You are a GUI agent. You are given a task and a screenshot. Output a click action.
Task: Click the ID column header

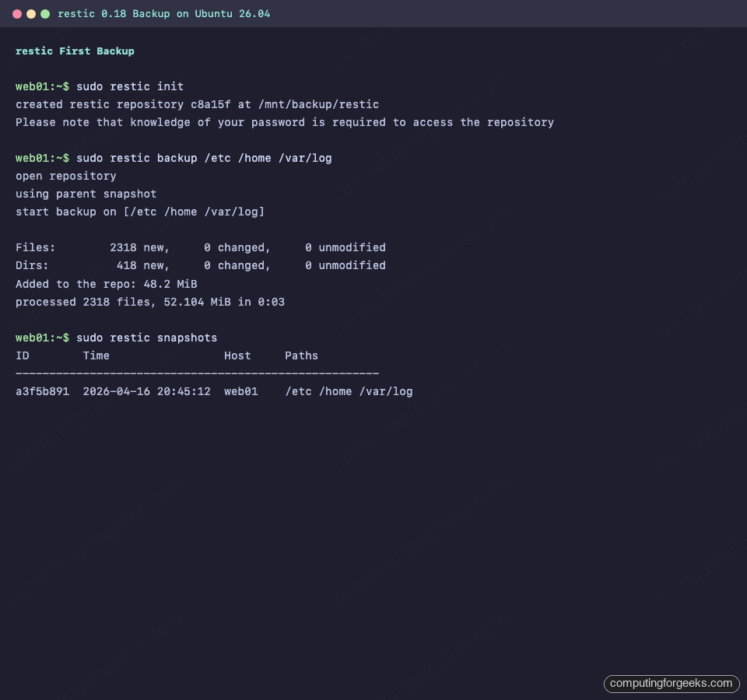click(22, 355)
